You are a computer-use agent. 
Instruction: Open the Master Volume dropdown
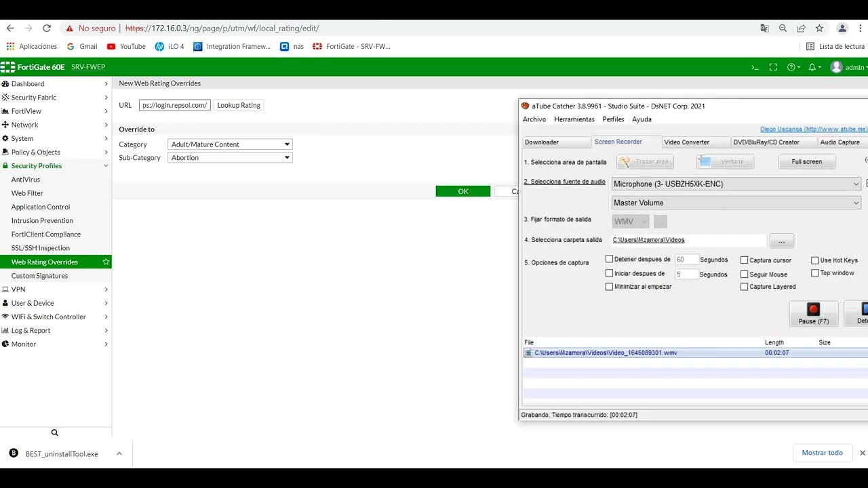(736, 203)
